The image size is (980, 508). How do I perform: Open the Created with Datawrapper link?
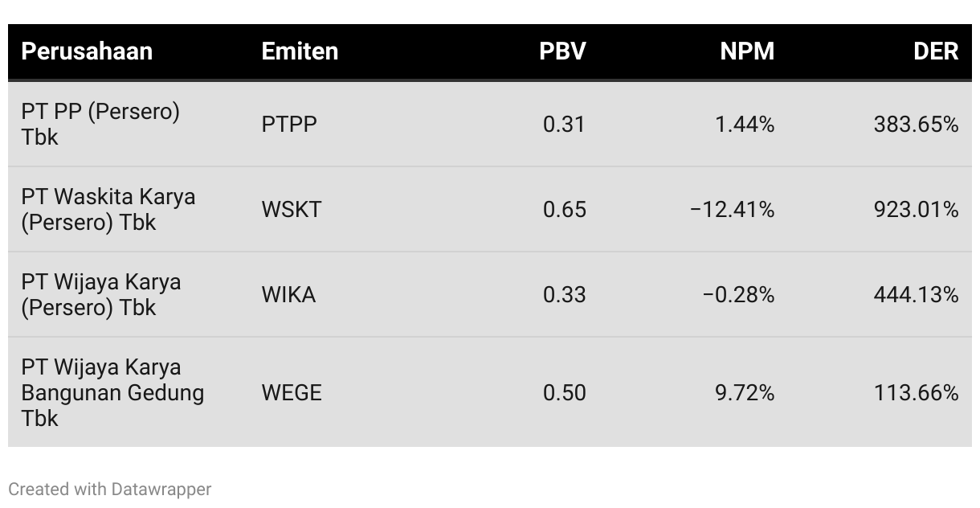click(x=110, y=489)
